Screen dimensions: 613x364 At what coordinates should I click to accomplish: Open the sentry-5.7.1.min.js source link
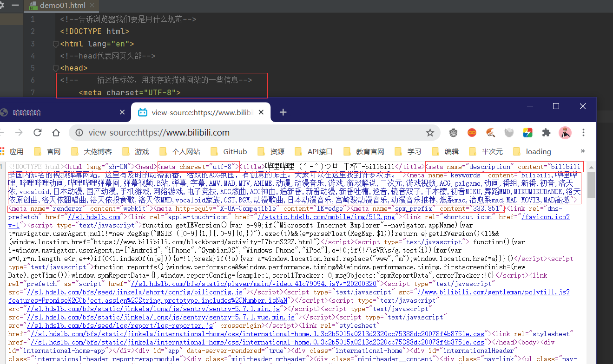153,309
